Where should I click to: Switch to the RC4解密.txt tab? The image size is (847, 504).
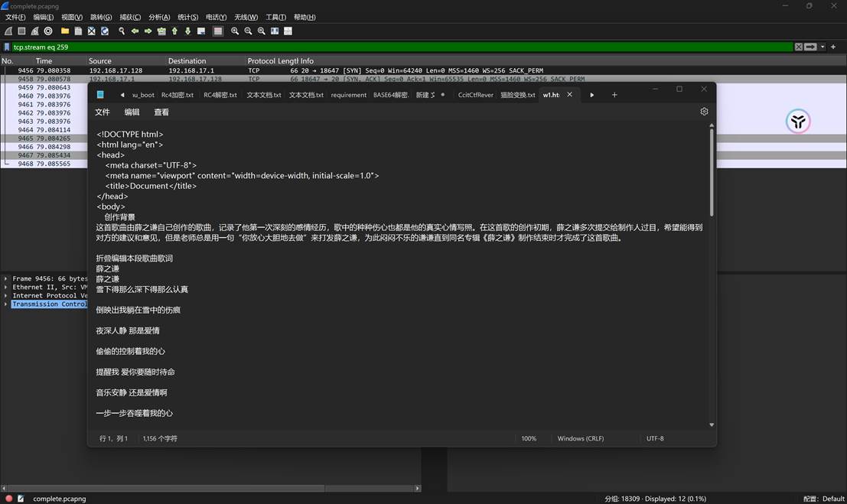222,95
